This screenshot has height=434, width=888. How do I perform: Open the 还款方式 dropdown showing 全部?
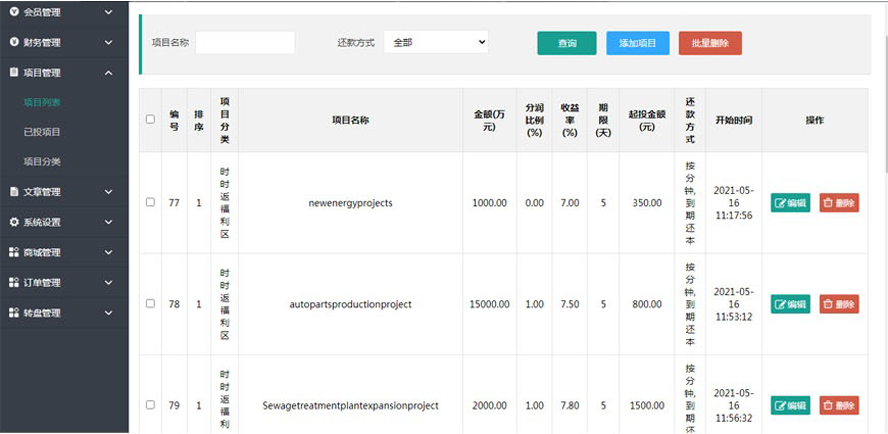tap(436, 42)
